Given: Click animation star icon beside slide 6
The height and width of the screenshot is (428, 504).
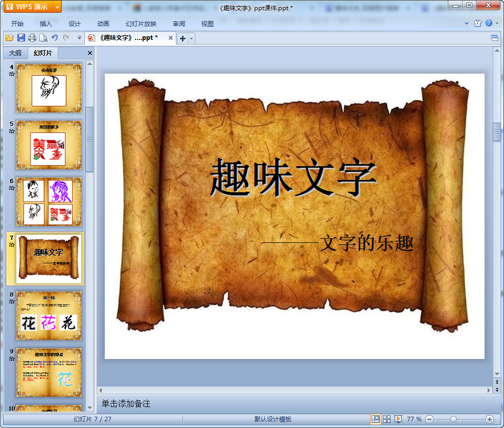Looking at the screenshot, I should coord(12,188).
